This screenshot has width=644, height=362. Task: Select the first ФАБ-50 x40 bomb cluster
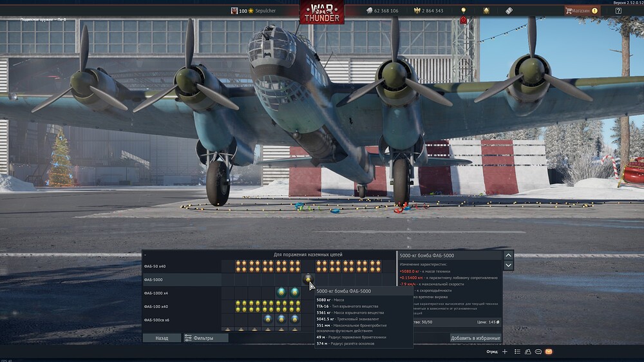[x=241, y=266]
